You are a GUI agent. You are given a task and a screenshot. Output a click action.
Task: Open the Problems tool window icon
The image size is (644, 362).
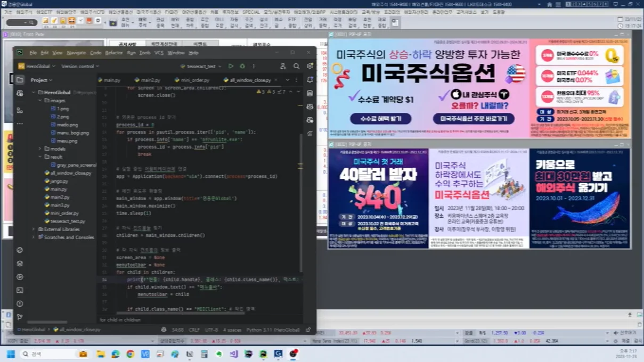pyautogui.click(x=20, y=303)
